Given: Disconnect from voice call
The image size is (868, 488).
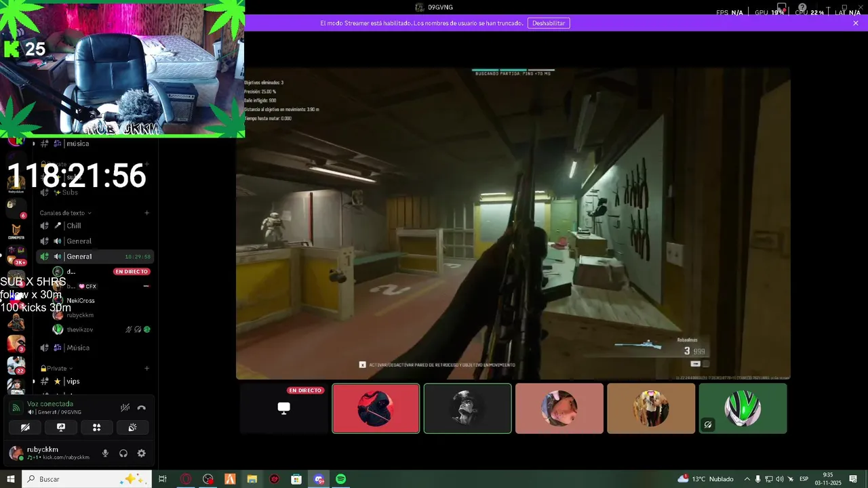Looking at the screenshot, I should 141,407.
